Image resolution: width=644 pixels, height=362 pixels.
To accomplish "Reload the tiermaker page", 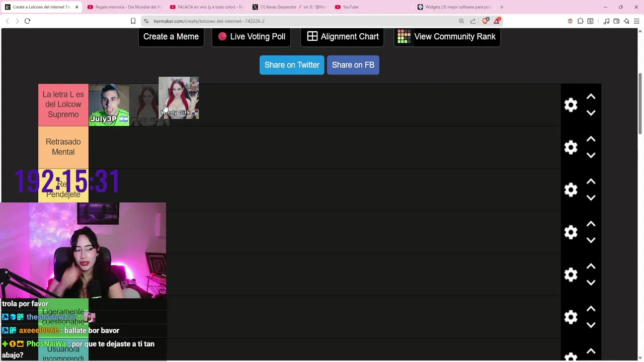I will pyautogui.click(x=28, y=21).
